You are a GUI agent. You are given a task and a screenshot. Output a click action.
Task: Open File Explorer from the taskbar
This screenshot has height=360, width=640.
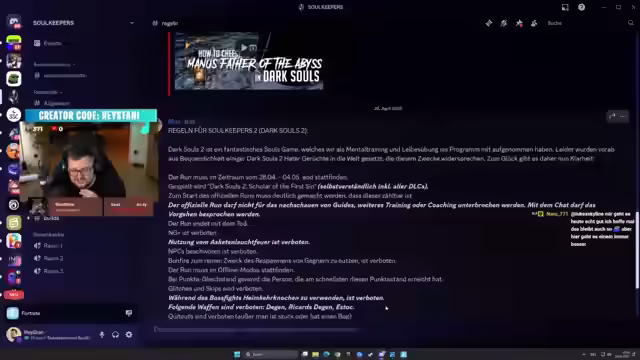[x=316, y=354]
